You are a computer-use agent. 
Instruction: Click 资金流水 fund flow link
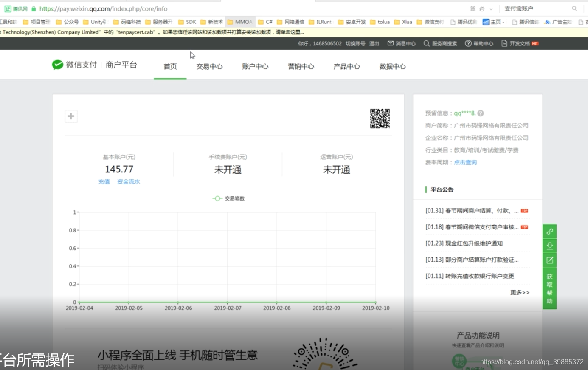coord(129,181)
